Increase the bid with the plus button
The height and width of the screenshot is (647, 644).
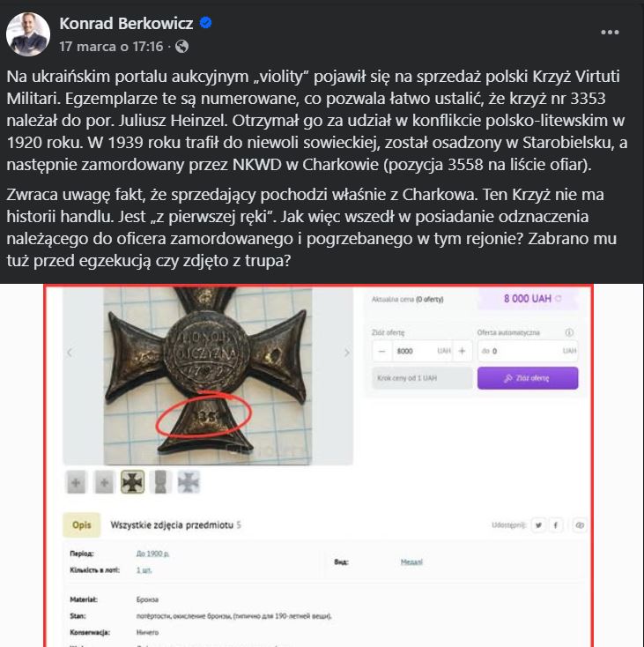pos(461,351)
